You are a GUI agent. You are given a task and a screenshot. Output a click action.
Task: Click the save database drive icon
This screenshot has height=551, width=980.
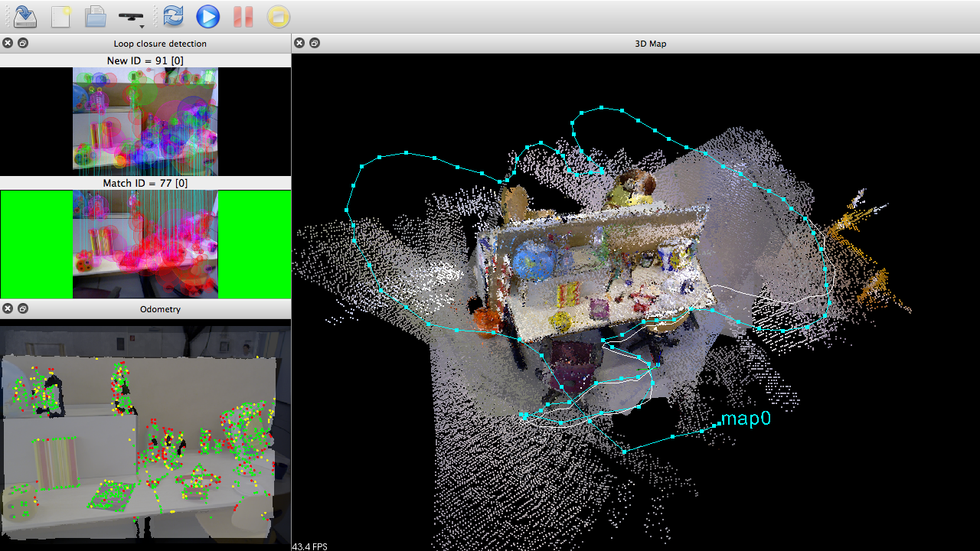tap(25, 16)
